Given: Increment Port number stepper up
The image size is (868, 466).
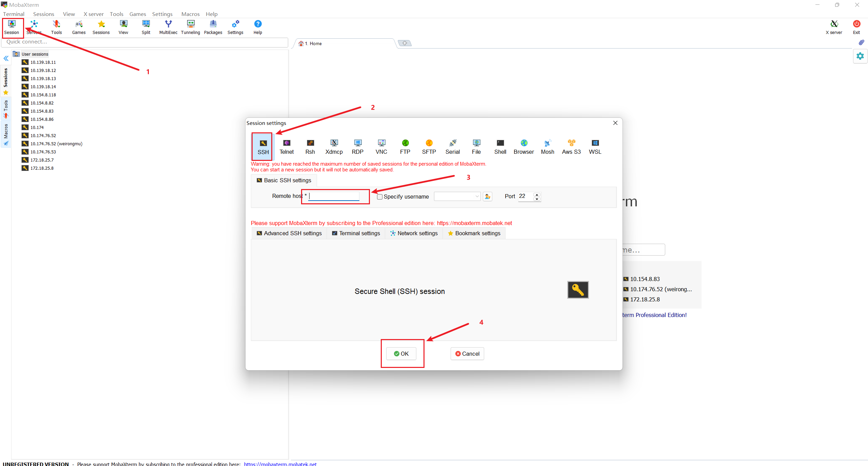Looking at the screenshot, I should pos(537,194).
